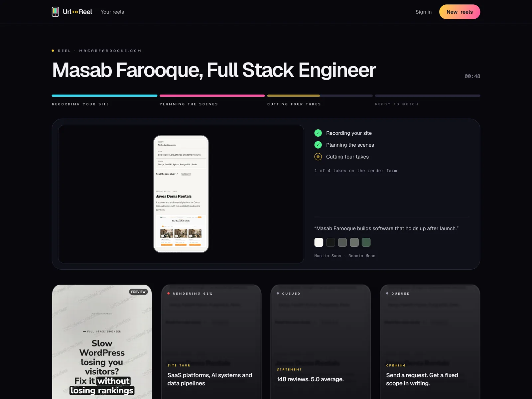Open the Slow WordPress preview take card

(x=102, y=342)
